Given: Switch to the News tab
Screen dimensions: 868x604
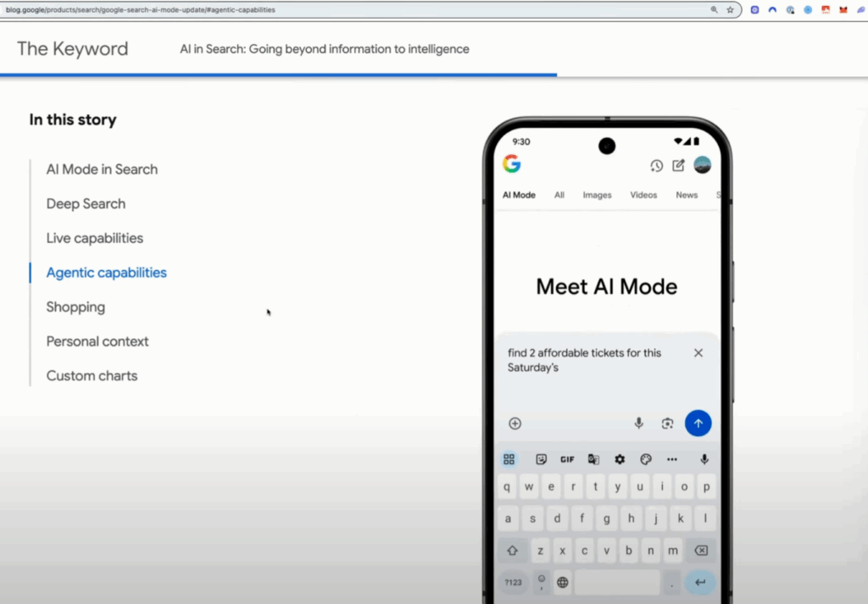Looking at the screenshot, I should point(687,195).
